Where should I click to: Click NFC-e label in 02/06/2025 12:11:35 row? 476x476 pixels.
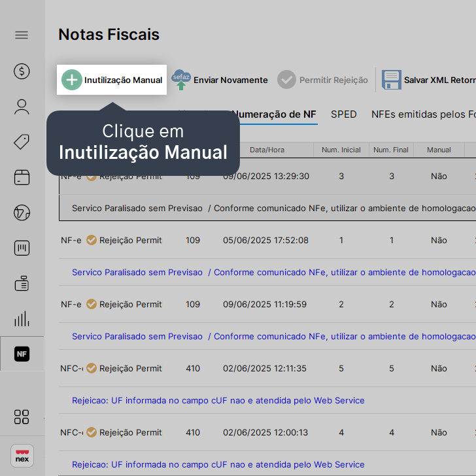[72, 368]
